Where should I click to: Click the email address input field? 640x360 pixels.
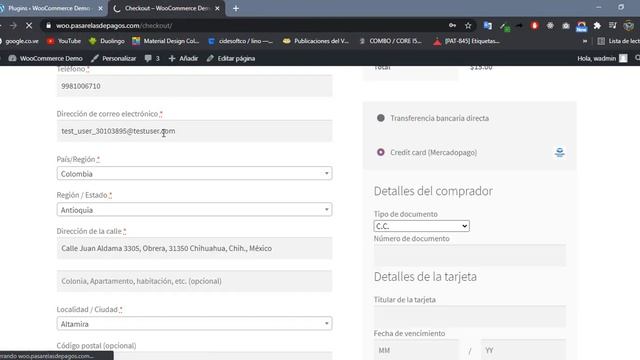tap(194, 131)
